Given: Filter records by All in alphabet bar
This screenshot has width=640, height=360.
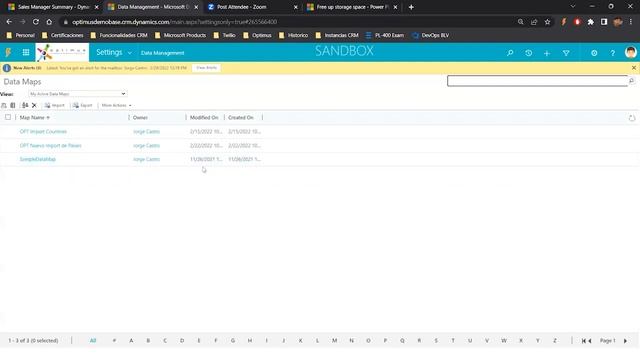Looking at the screenshot, I should tap(93, 341).
